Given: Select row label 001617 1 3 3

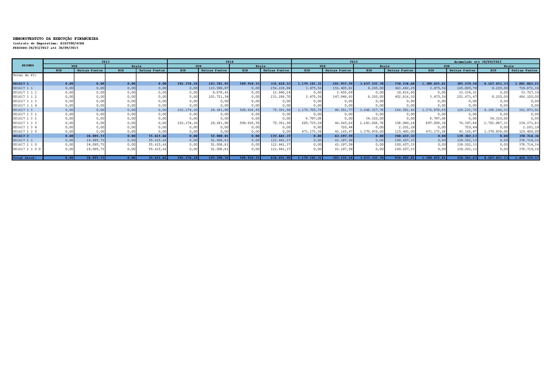Looking at the screenshot, I should coord(25,123).
